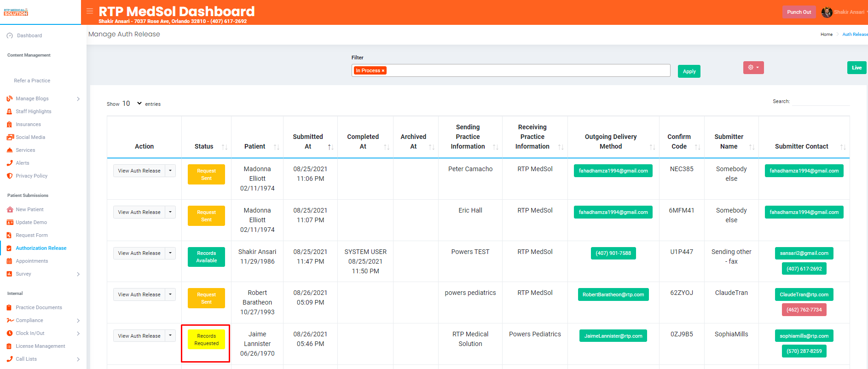Expand the Manage Blogs submenu
Image resolution: width=868 pixels, height=369 pixels.
pos(78,98)
